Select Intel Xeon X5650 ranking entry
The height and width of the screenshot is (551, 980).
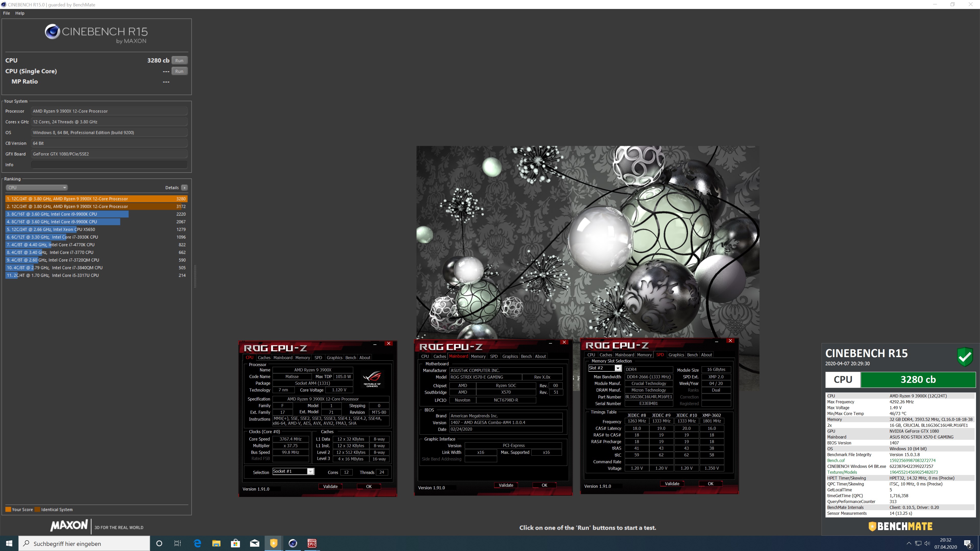coord(96,229)
